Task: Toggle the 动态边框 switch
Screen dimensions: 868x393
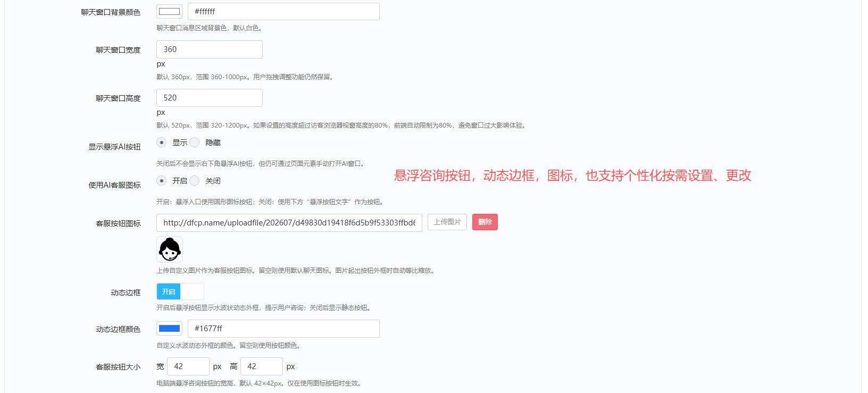Action: 180,291
